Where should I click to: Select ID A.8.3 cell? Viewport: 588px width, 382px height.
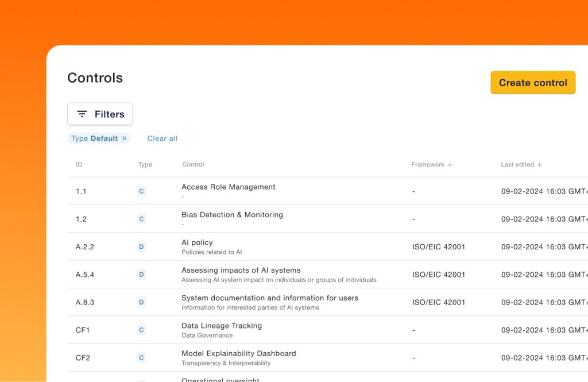85,303
